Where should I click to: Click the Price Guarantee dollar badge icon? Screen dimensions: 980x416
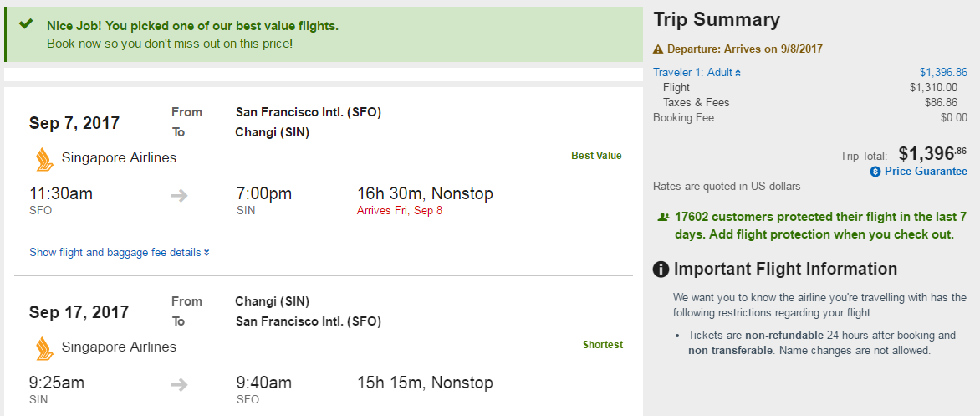pyautogui.click(x=875, y=172)
